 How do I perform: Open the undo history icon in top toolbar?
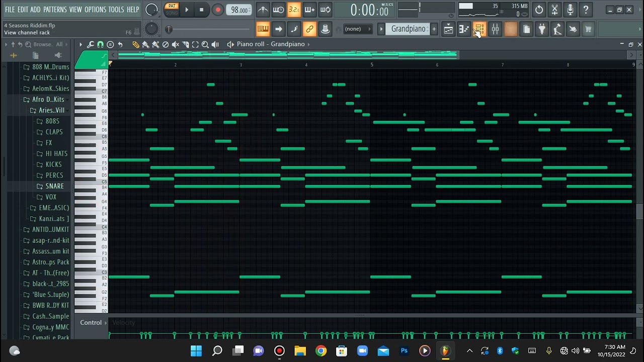click(539, 10)
